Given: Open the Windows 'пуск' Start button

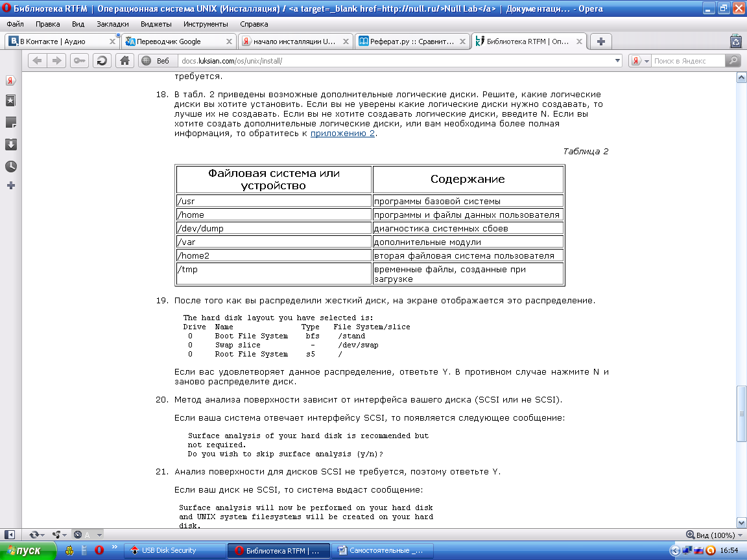Looking at the screenshot, I should pyautogui.click(x=28, y=550).
